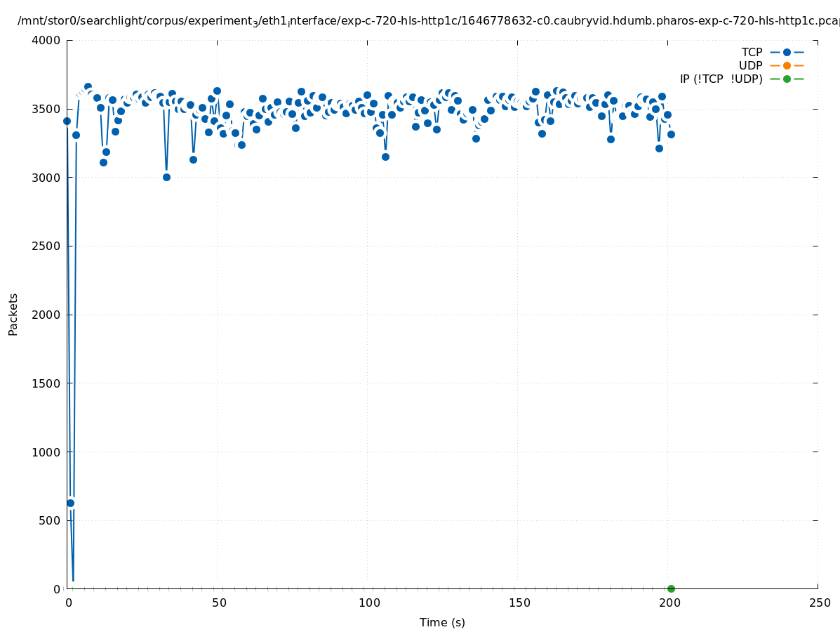Select the IP (!TCP !UDP) legend text
The width and height of the screenshot is (840, 632).
721,79
